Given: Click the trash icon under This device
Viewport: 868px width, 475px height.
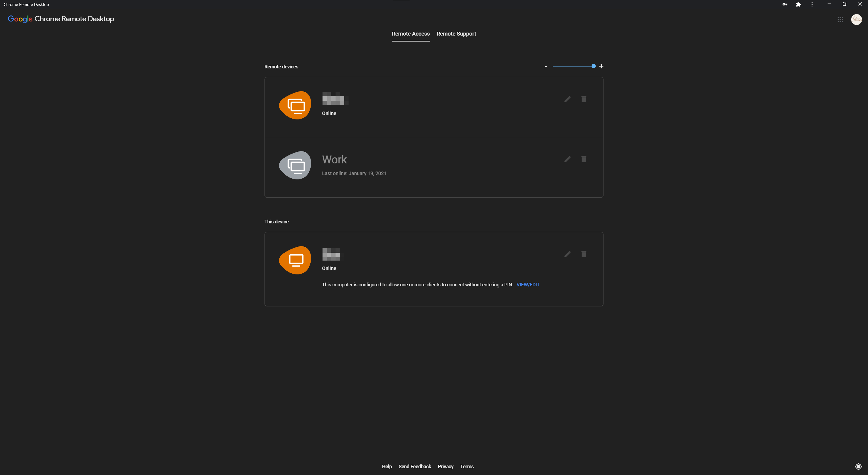Looking at the screenshot, I should 584,254.
